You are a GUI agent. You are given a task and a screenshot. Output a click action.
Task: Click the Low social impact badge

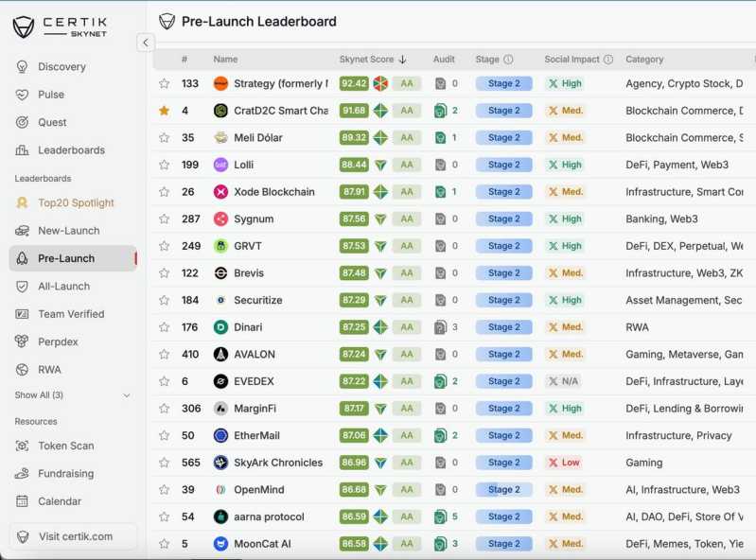point(564,463)
